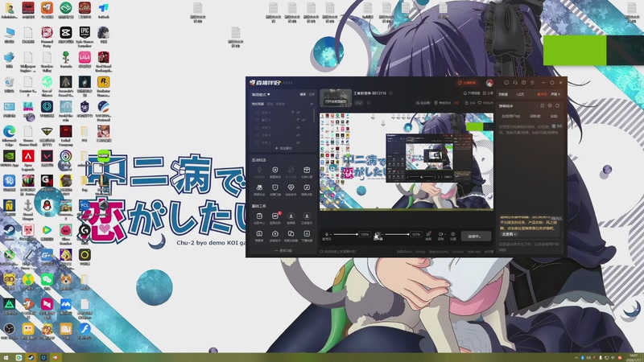The image size is (644, 362).
Task: Toggle visibility of the second source row
Action: [303, 120]
